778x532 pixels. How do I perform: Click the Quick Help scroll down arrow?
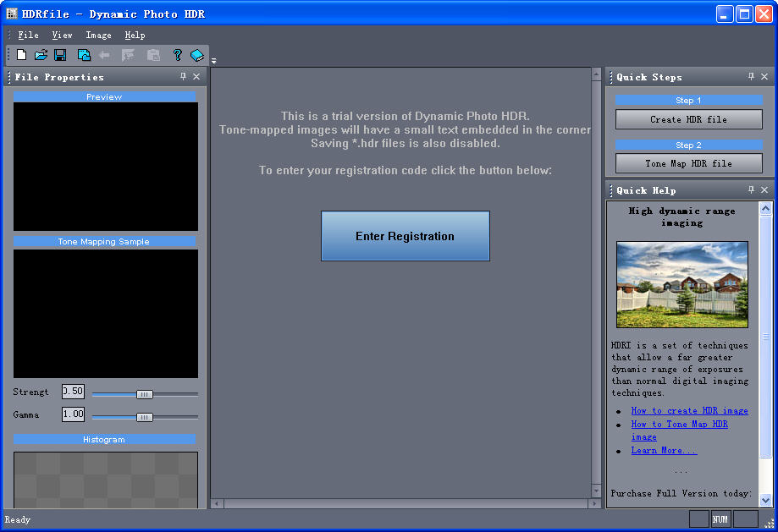[765, 500]
